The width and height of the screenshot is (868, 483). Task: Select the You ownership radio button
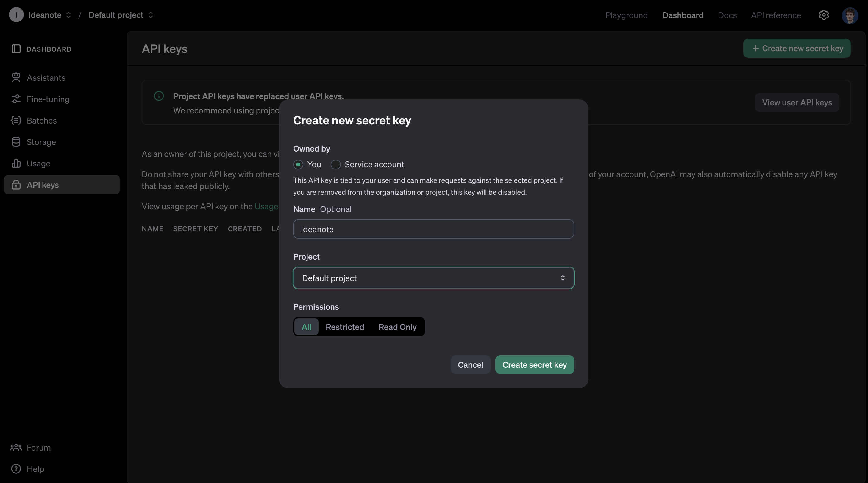pyautogui.click(x=298, y=164)
